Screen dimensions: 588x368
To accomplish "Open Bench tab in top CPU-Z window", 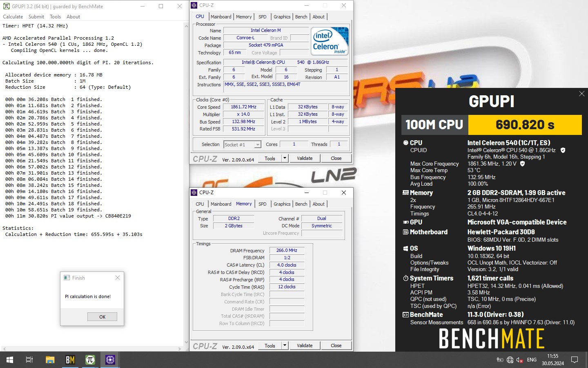I will pos(301,17).
